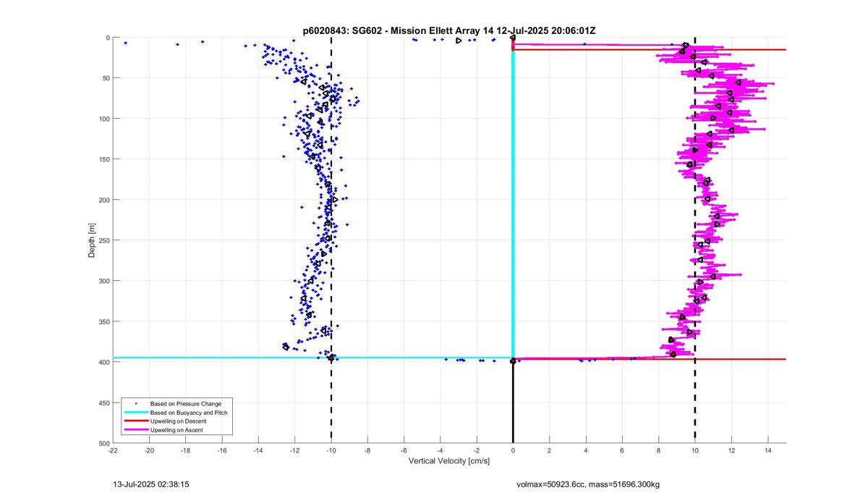Image resolution: width=868 pixels, height=498 pixels.
Task: Click the magenta line sample in legend
Action: (x=135, y=430)
